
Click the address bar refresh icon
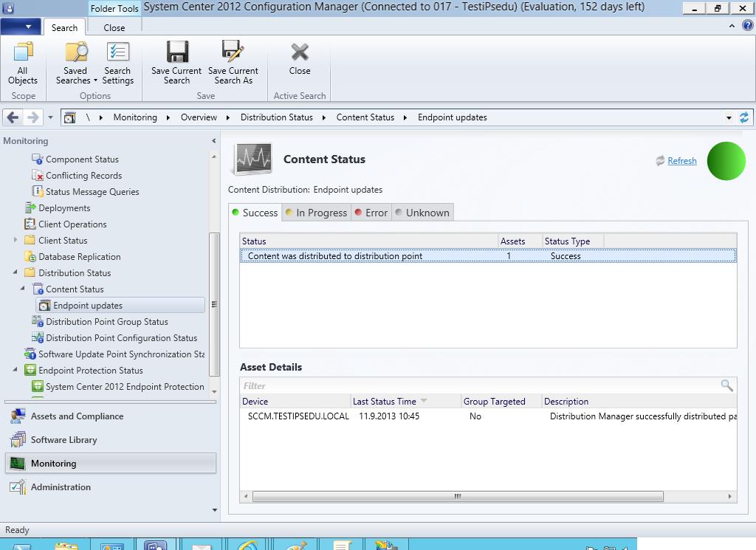tap(744, 117)
